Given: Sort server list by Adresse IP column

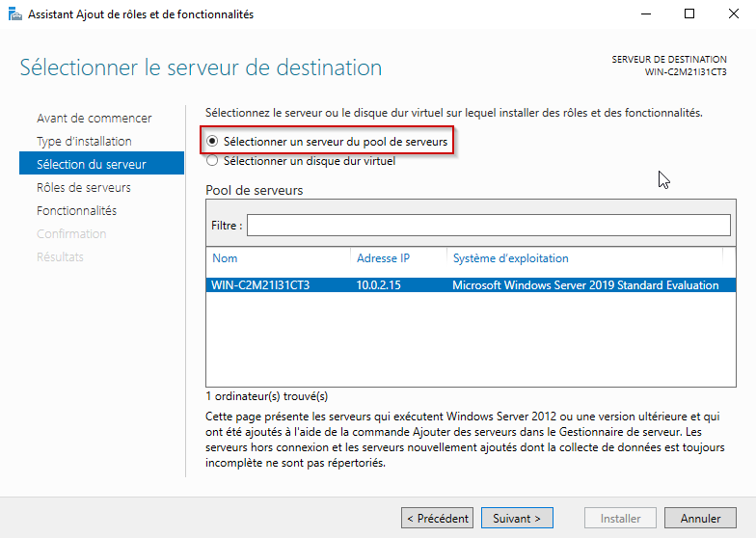Looking at the screenshot, I should pyautogui.click(x=398, y=258).
